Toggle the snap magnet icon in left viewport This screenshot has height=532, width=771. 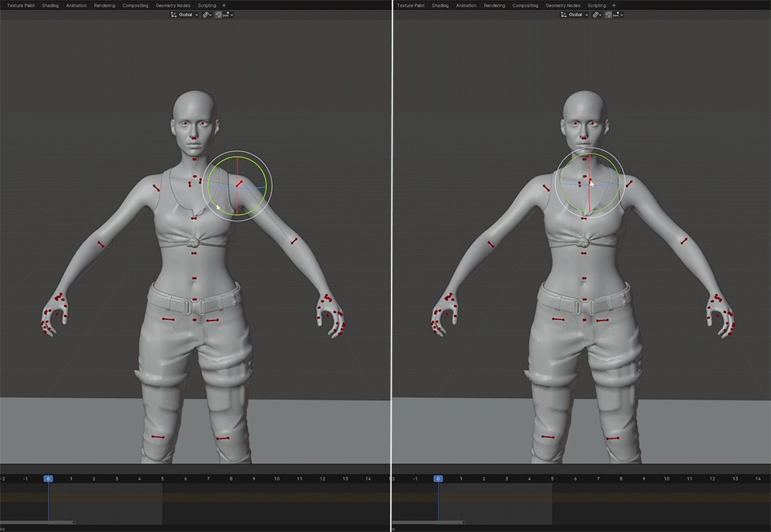(x=218, y=15)
